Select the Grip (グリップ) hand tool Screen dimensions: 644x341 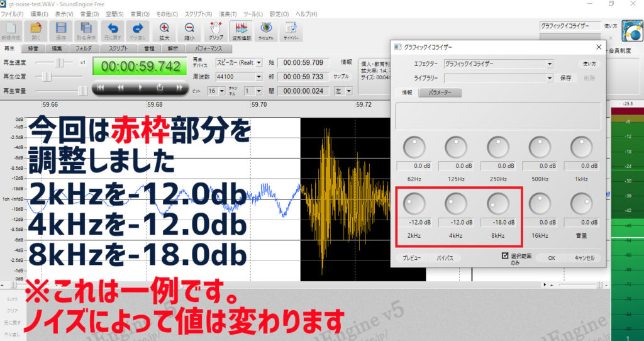point(216,31)
